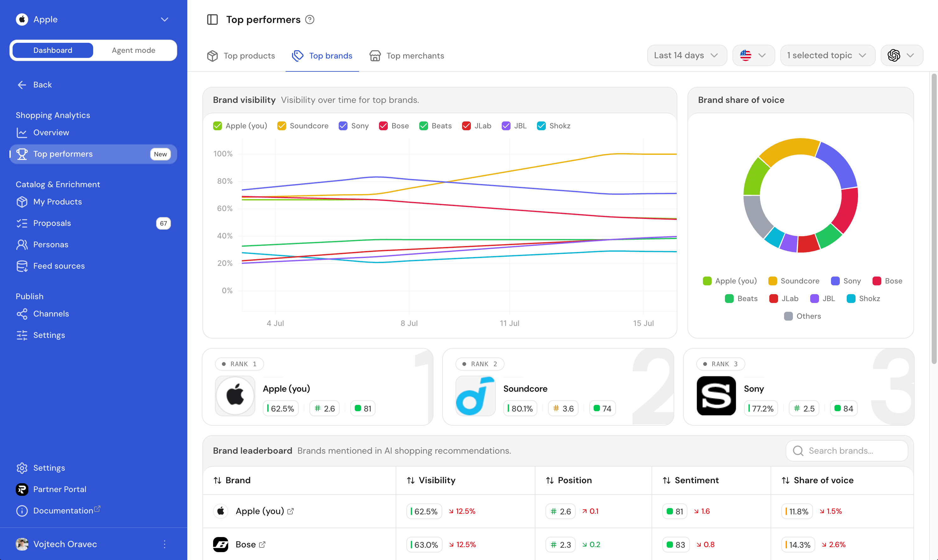Click the Top products cube icon
Screen dimensions: 938x560
(x=212, y=56)
